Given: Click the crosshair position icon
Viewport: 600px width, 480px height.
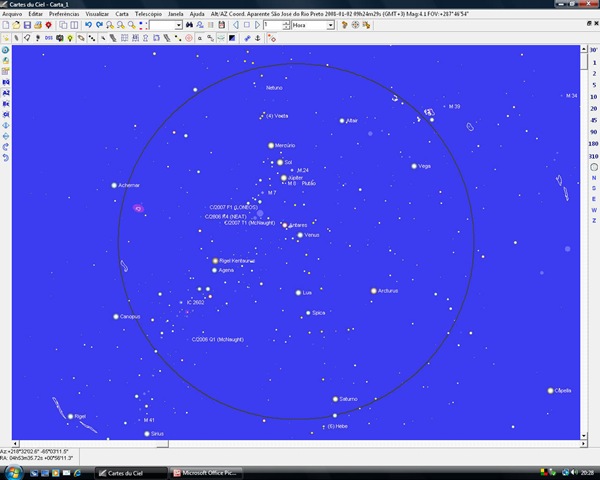Looking at the screenshot, I should (x=355, y=25).
